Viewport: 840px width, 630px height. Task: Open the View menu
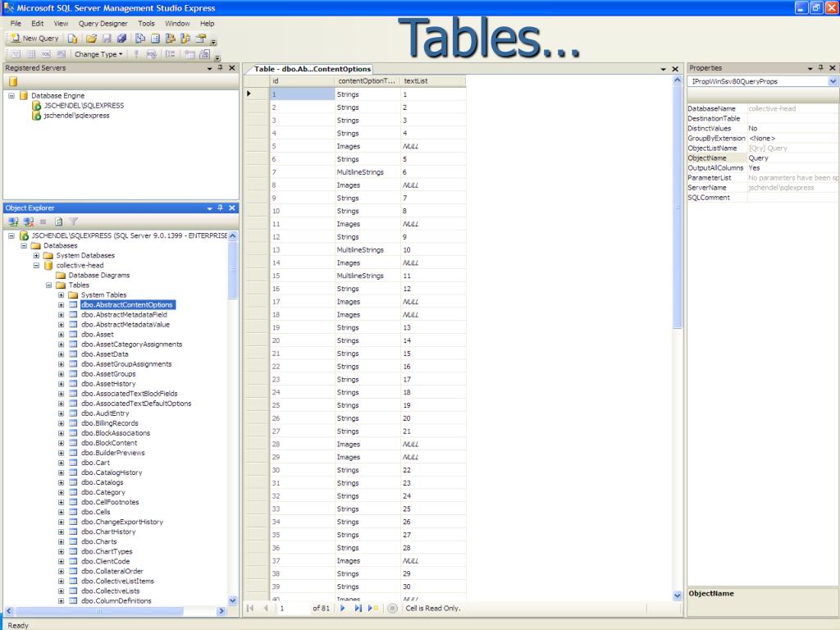61,24
